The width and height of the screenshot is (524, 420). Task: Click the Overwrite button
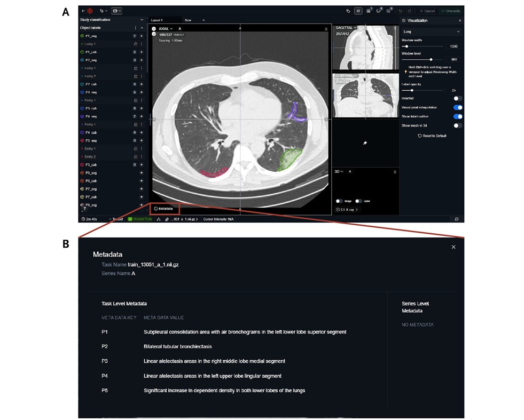click(451, 11)
